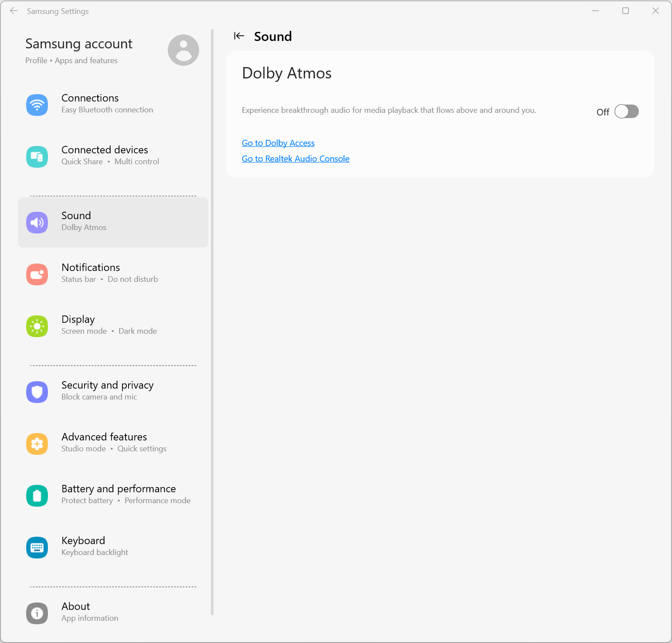The height and width of the screenshot is (643, 672).
Task: Click the 'Screen mode' subtitle text
Action: pyautogui.click(x=84, y=331)
